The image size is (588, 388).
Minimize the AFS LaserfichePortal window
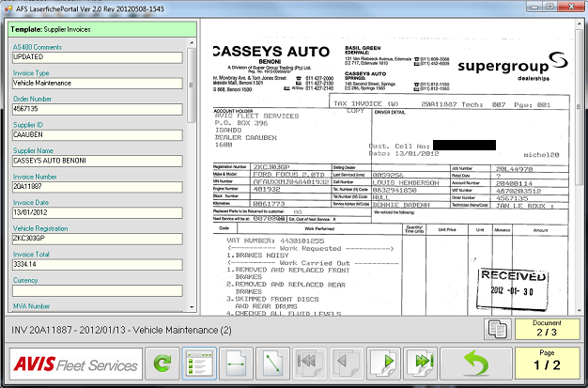click(534, 7)
